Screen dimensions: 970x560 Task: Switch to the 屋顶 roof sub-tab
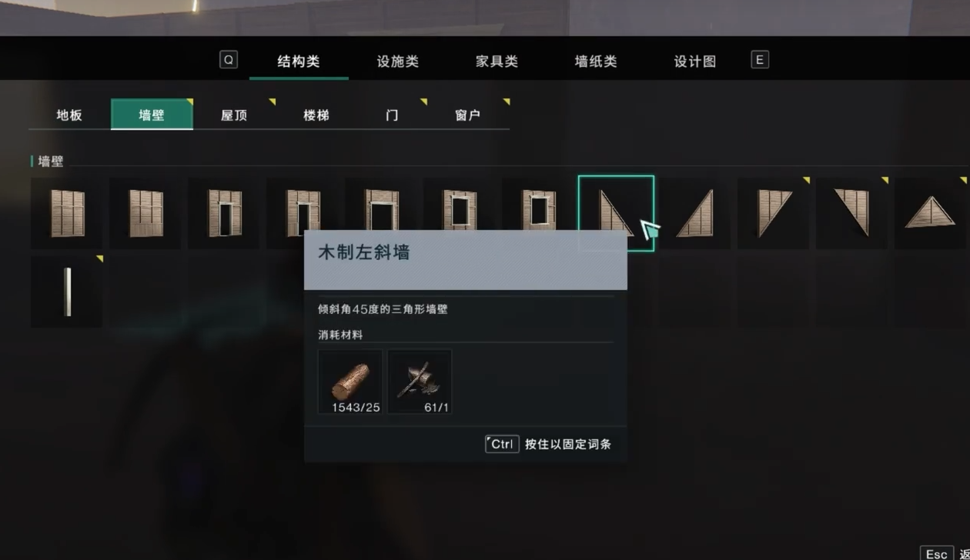234,115
